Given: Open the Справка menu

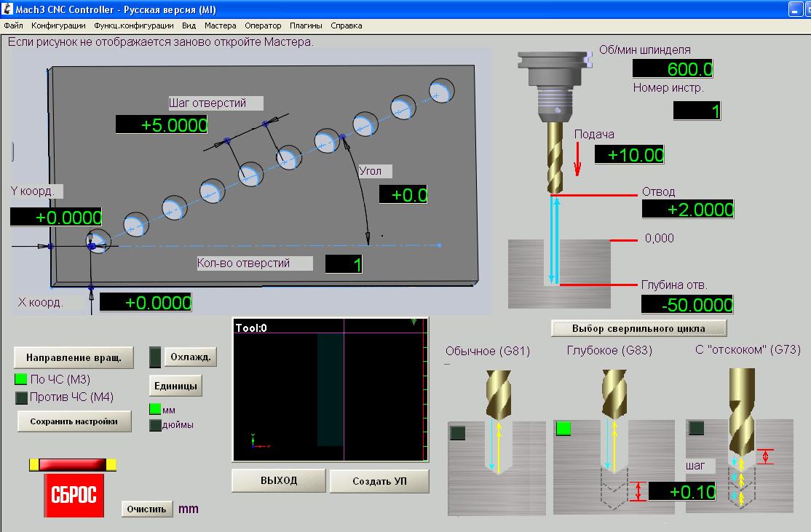Looking at the screenshot, I should tap(346, 25).
